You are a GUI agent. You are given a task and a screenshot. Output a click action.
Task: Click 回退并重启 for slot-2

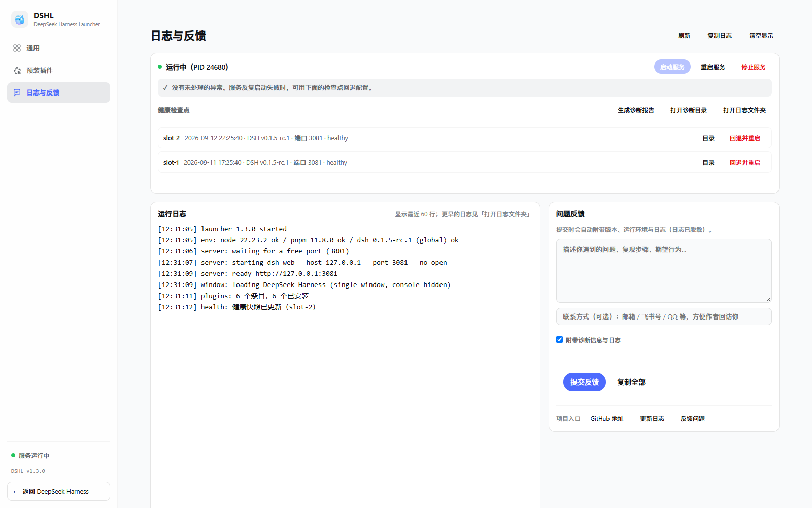pyautogui.click(x=745, y=138)
